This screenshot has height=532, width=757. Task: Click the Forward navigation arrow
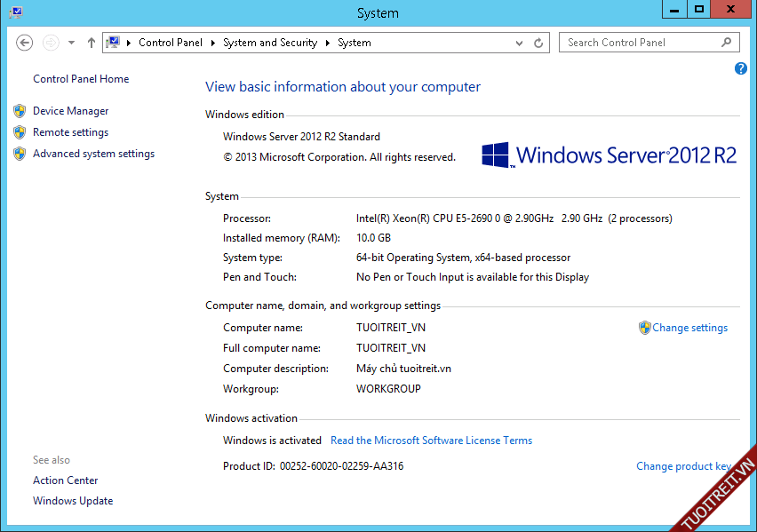pyautogui.click(x=51, y=43)
